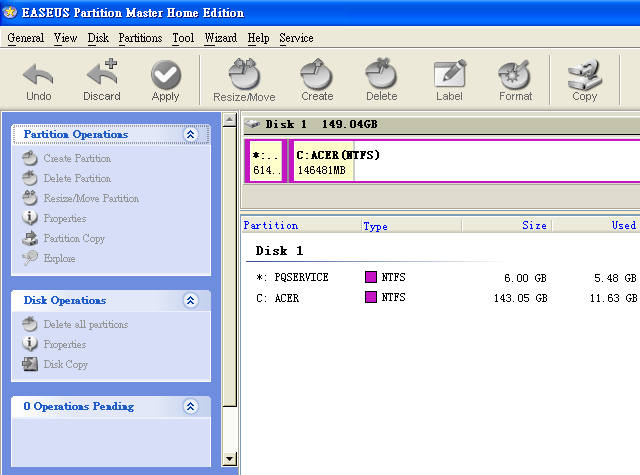This screenshot has width=640, height=475.
Task: Click the Undo toolbar icon
Action: tap(38, 75)
